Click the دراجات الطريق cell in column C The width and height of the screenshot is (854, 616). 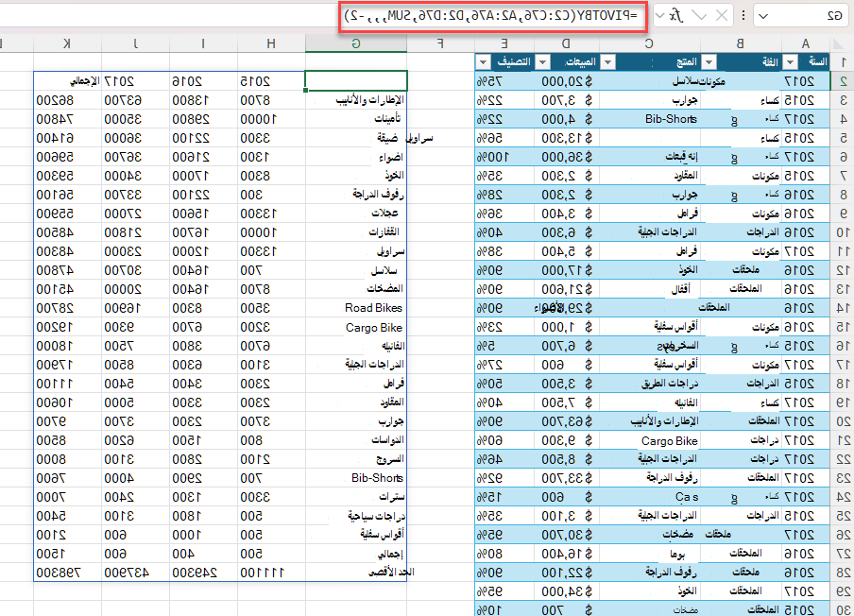tap(670, 384)
